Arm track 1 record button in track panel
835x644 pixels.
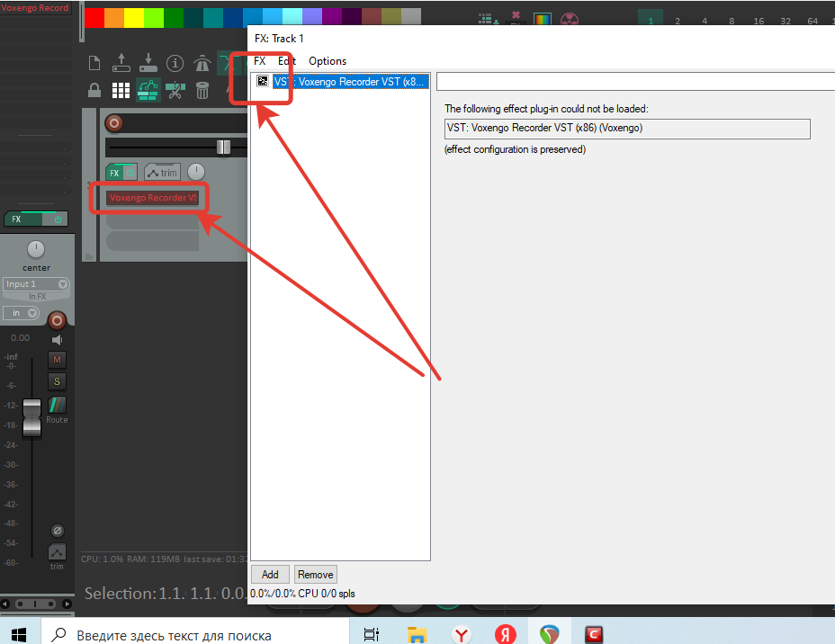point(113,123)
